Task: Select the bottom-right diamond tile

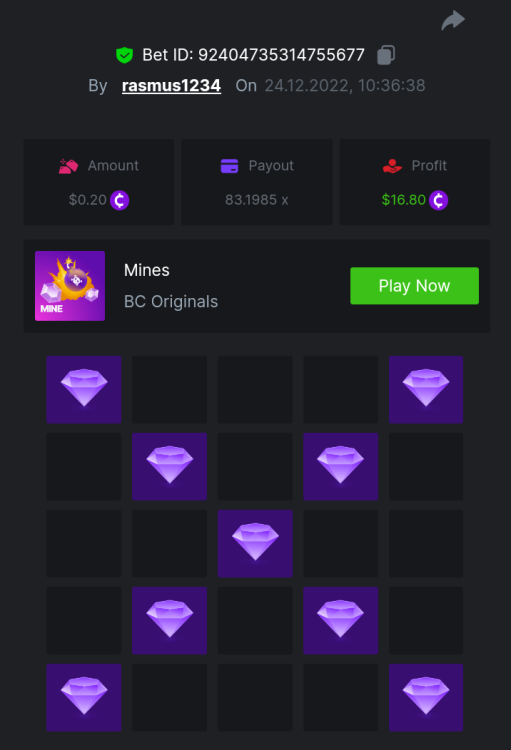Action: pyautogui.click(x=426, y=697)
